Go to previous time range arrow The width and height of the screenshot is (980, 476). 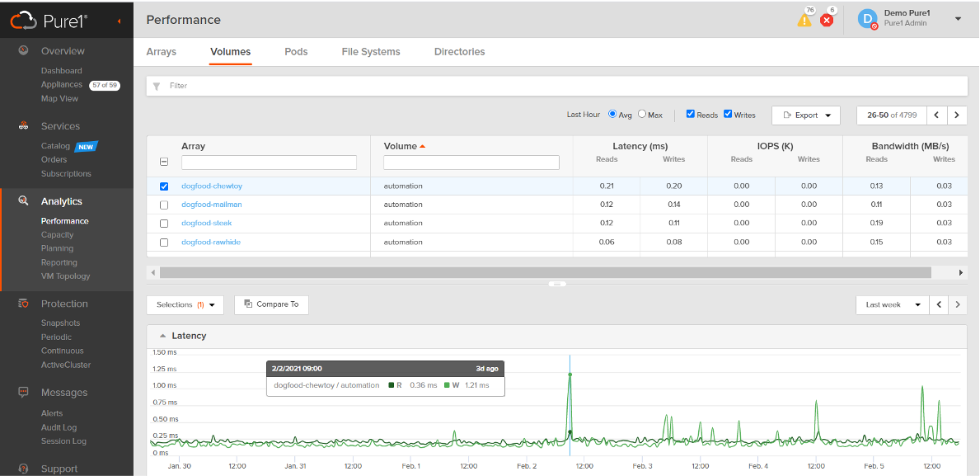click(x=939, y=304)
